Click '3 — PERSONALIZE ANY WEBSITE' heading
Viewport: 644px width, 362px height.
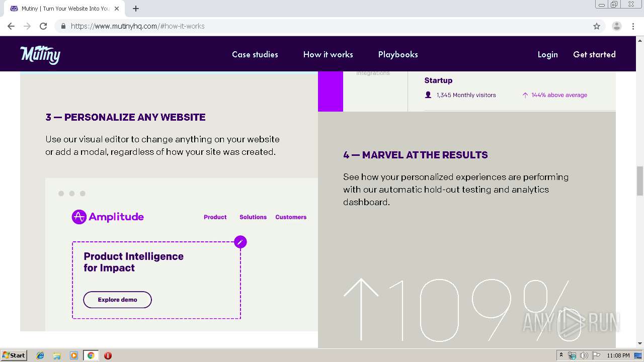tap(125, 117)
